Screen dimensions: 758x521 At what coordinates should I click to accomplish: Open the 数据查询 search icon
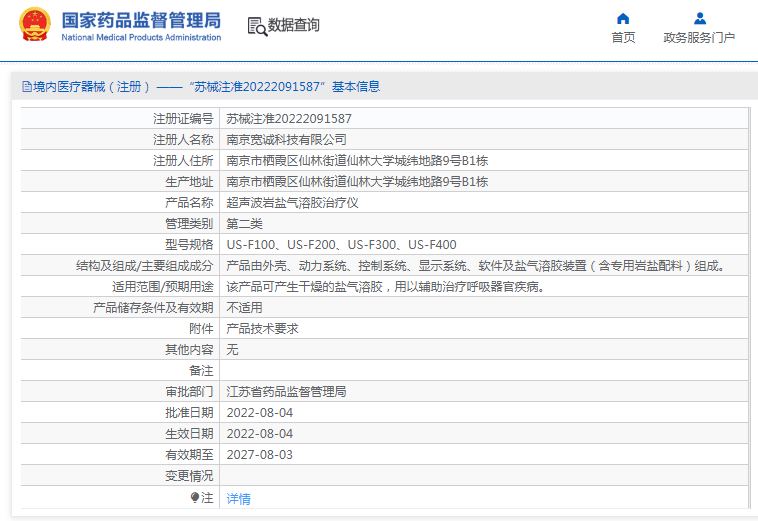tap(257, 27)
